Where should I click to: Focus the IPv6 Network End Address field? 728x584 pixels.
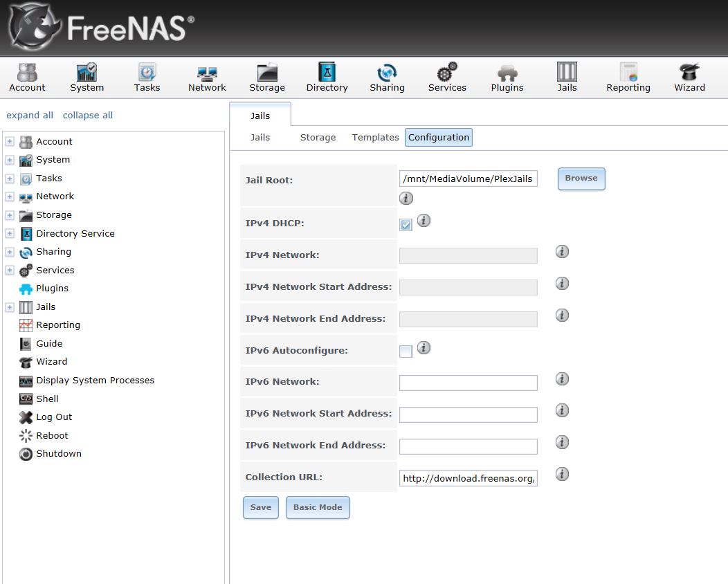click(x=468, y=446)
